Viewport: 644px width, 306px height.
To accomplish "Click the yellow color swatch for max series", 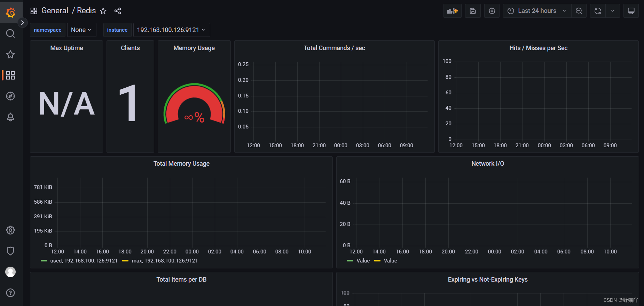I will 125,261.
